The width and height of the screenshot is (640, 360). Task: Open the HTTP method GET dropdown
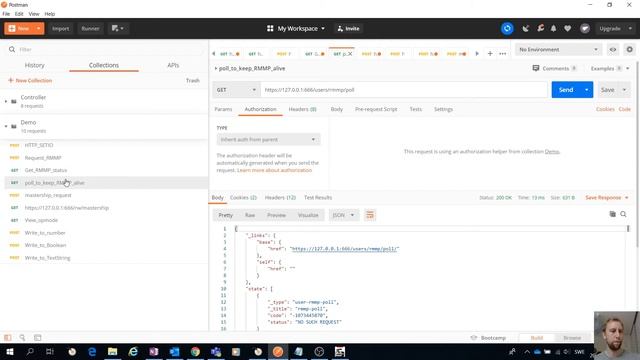pyautogui.click(x=236, y=90)
